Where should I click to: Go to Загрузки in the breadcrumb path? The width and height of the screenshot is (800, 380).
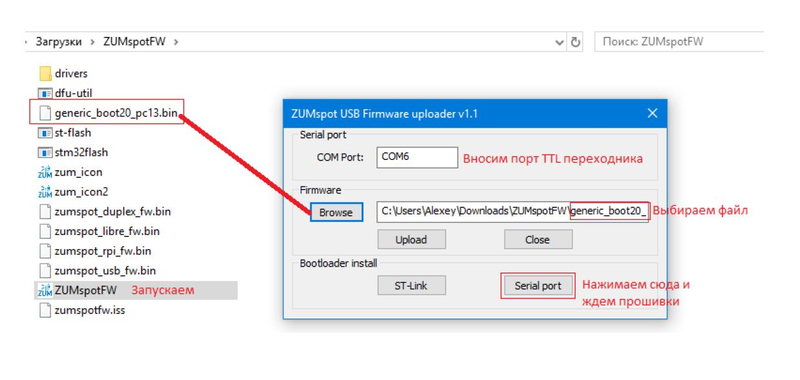(59, 42)
